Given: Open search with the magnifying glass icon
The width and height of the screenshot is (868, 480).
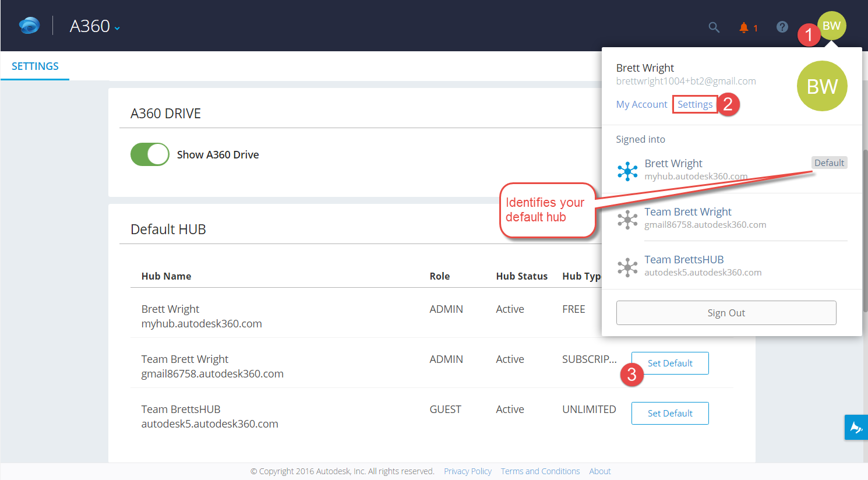Looking at the screenshot, I should point(714,27).
